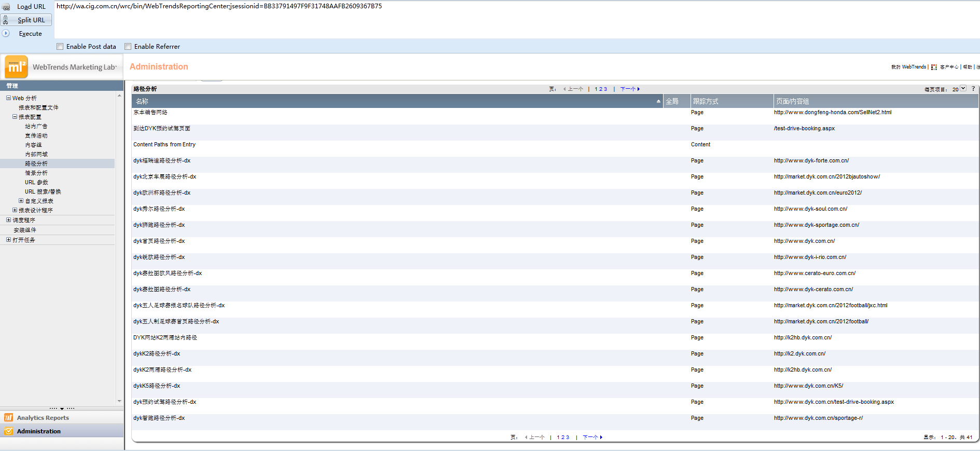Click the top 下一个 next-page arrow
980x451 pixels.
(x=638, y=89)
